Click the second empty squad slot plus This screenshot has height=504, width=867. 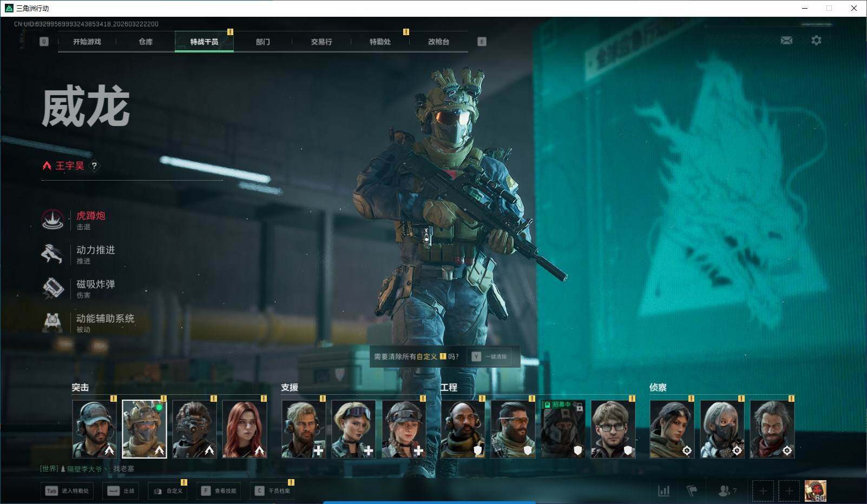pos(789,491)
